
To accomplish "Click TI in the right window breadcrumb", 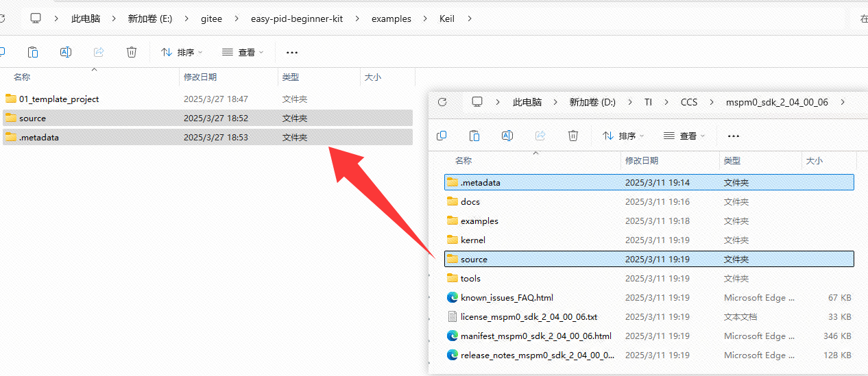I will coord(648,102).
